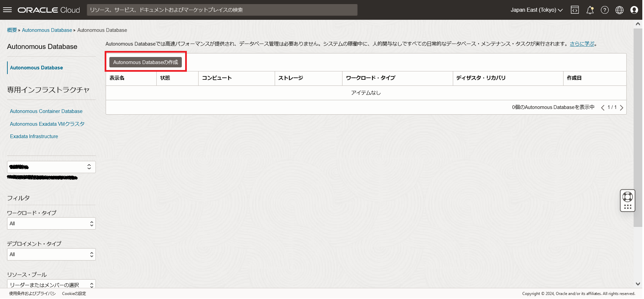Open Autonomous Exadata VMクラスタ in sidebar
The width and height of the screenshot is (644, 299).
coord(47,124)
